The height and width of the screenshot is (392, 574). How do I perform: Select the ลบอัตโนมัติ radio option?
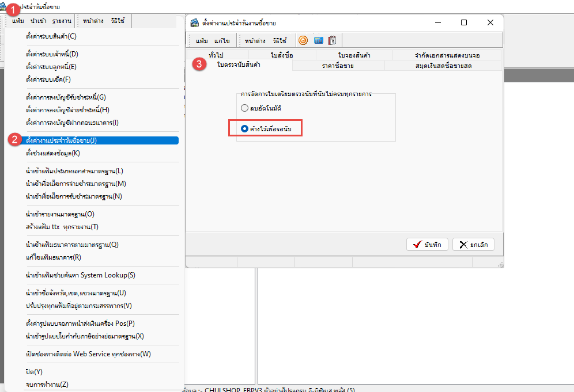tap(245, 108)
